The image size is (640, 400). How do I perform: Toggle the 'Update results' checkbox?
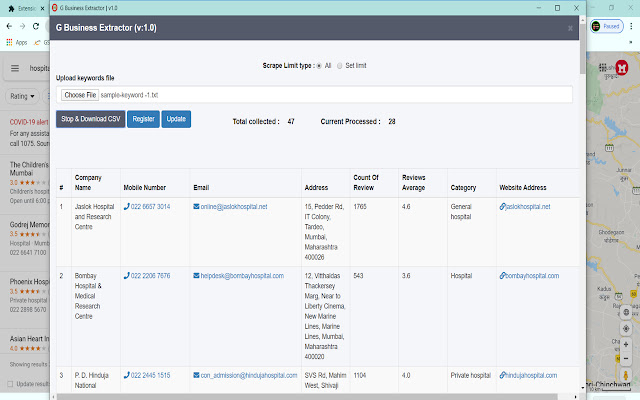12,384
